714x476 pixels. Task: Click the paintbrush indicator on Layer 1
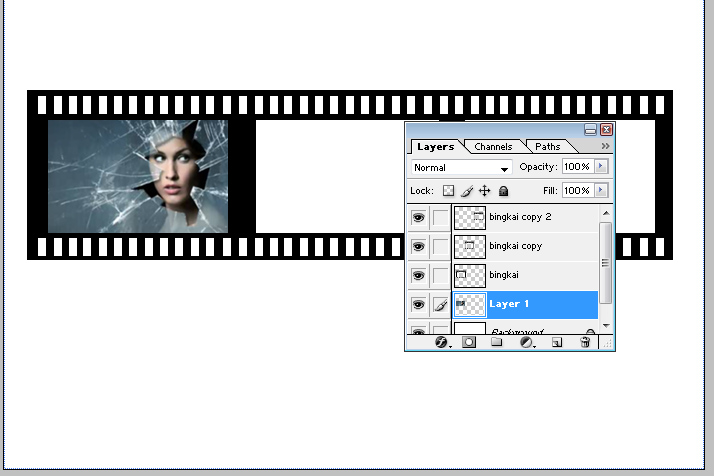click(x=440, y=305)
